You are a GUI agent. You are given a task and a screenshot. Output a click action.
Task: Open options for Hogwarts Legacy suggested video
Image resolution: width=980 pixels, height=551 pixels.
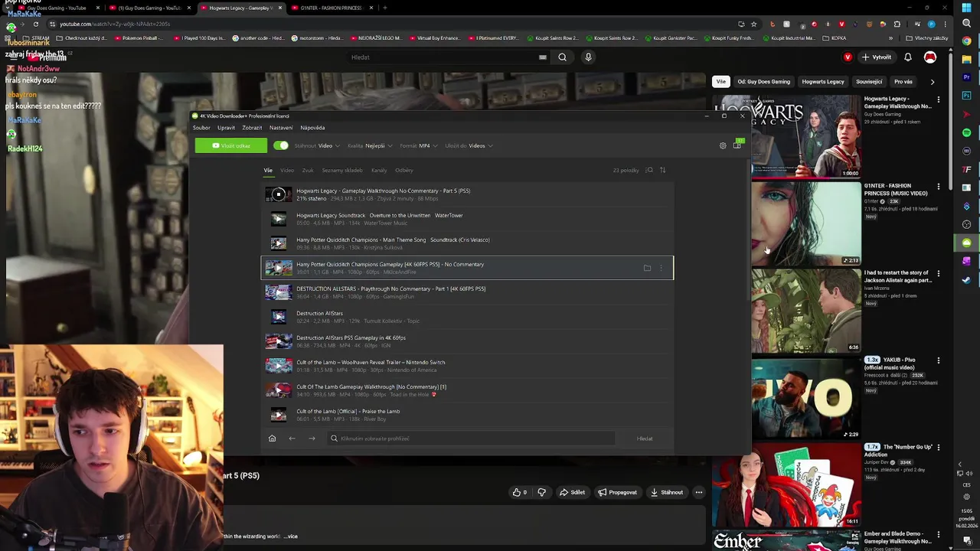point(939,99)
